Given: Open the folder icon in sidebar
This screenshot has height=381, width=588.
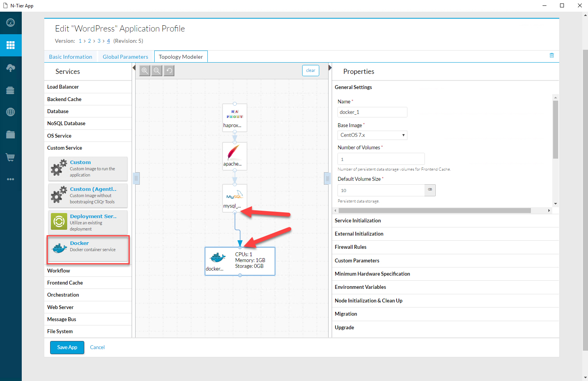Looking at the screenshot, I should (x=10, y=135).
